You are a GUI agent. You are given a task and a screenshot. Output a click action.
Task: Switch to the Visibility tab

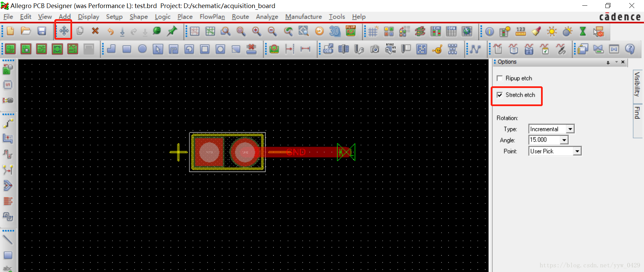pyautogui.click(x=637, y=84)
